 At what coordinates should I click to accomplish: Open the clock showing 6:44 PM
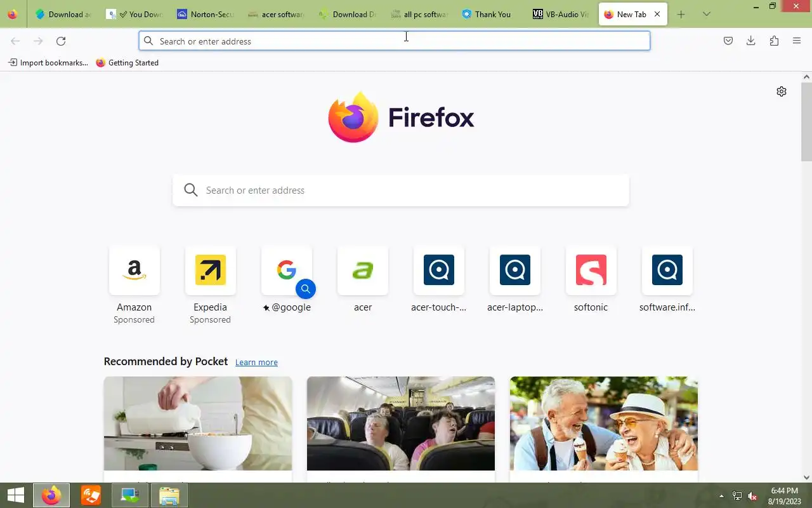pos(784,496)
